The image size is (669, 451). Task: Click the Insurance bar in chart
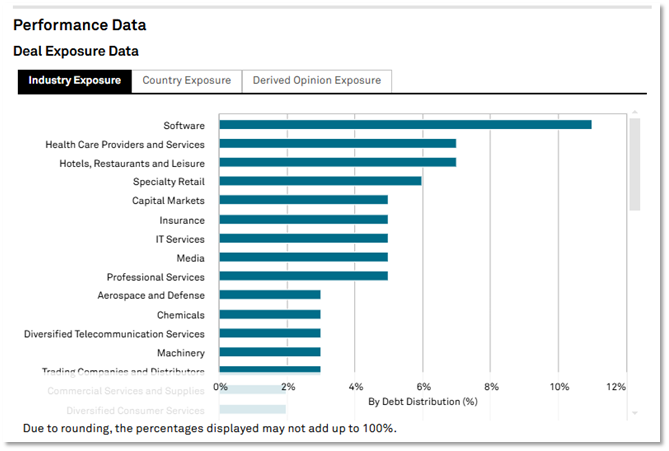click(304, 220)
